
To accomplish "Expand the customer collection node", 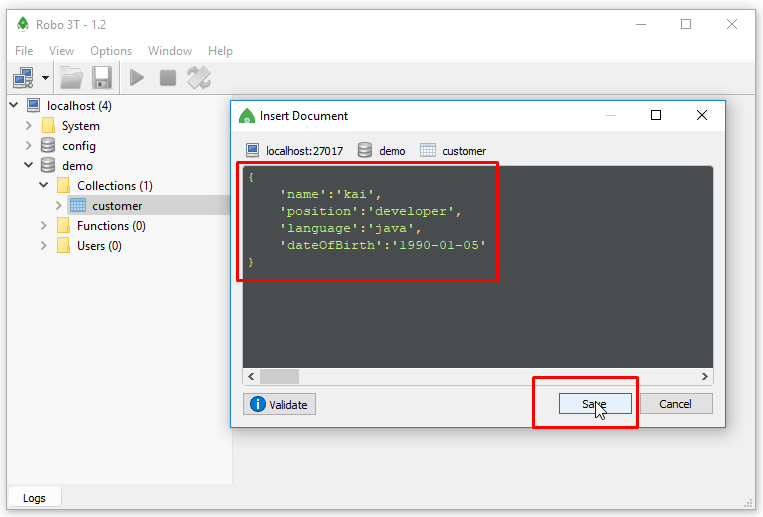I will pyautogui.click(x=59, y=205).
